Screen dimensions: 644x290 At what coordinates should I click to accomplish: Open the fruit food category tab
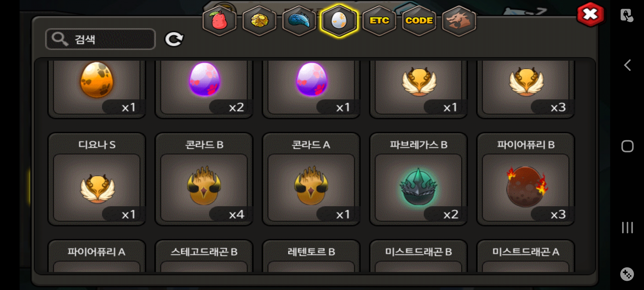(219, 21)
